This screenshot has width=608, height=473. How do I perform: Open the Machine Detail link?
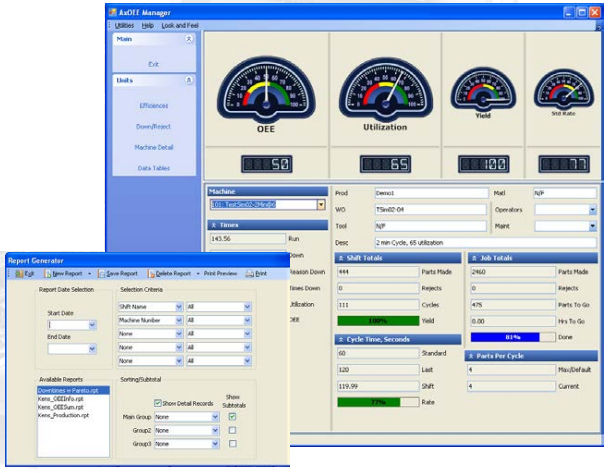(154, 147)
